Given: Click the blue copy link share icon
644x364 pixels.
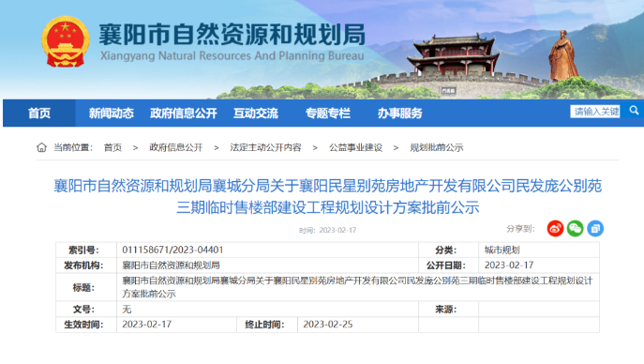Looking at the screenshot, I should click(595, 228).
